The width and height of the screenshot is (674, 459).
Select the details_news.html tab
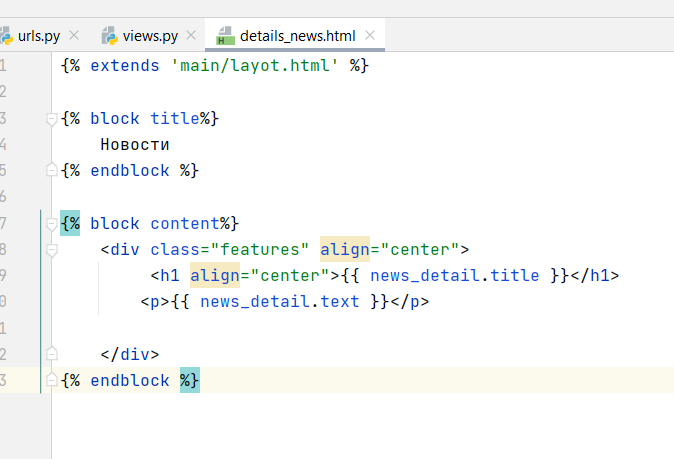click(x=297, y=36)
